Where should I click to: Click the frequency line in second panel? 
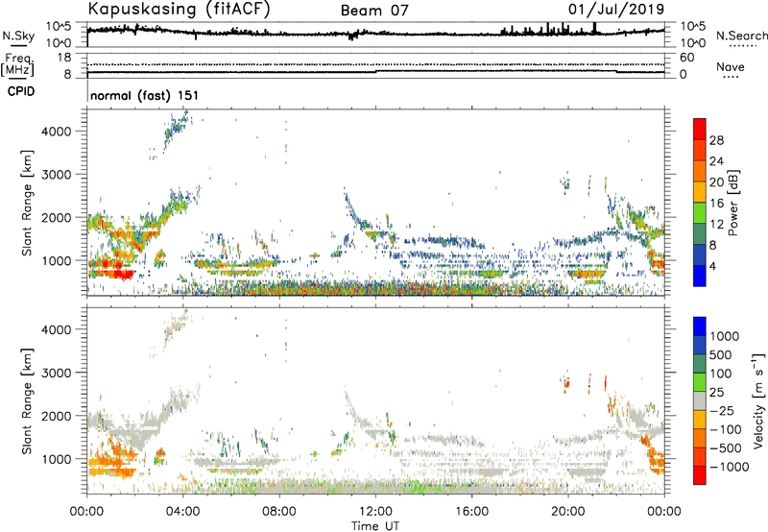point(375,72)
